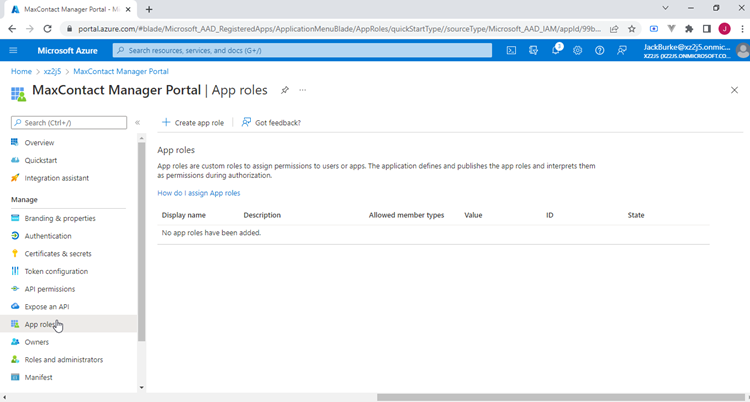The height and width of the screenshot is (402, 750).
Task: Close the App roles blade
Action: (x=734, y=90)
